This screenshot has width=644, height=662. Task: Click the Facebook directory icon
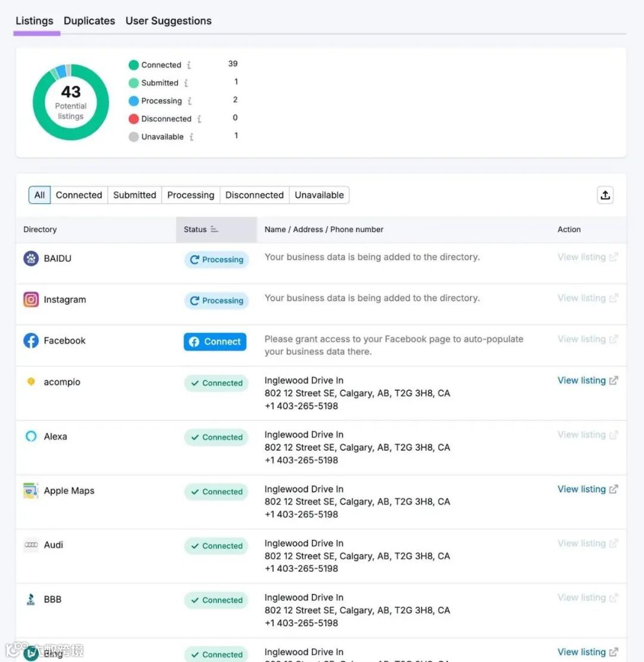coord(31,341)
